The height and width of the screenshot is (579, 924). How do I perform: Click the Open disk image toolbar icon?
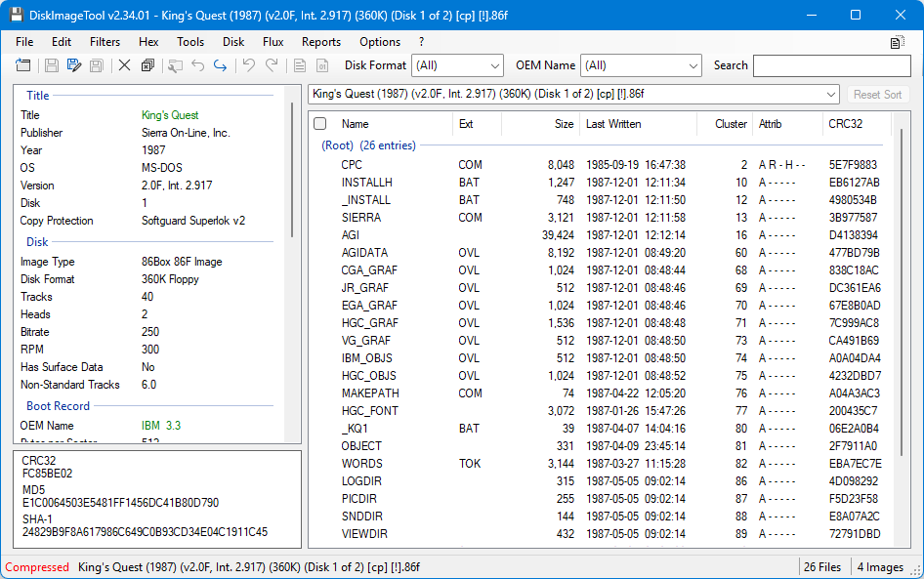[23, 66]
